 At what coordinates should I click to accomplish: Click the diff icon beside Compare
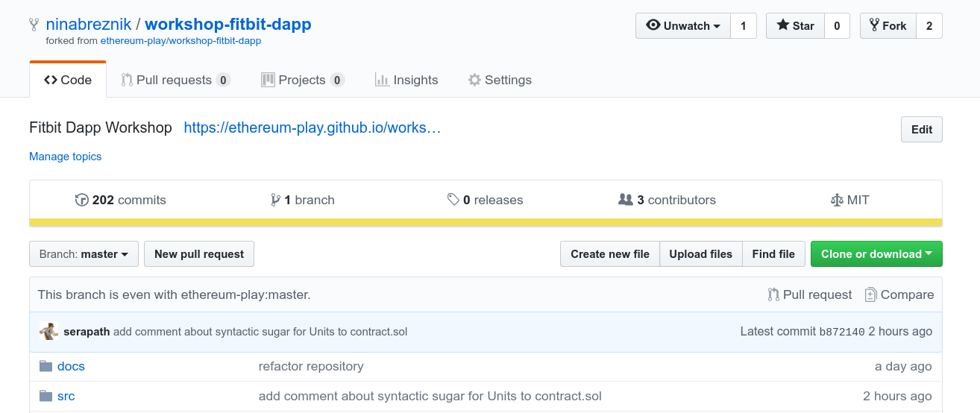tap(870, 294)
